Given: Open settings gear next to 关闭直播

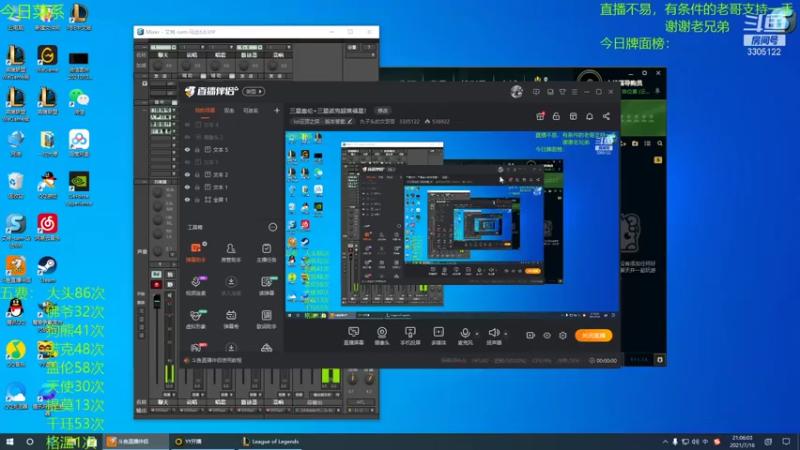Looking at the screenshot, I should (563, 335).
